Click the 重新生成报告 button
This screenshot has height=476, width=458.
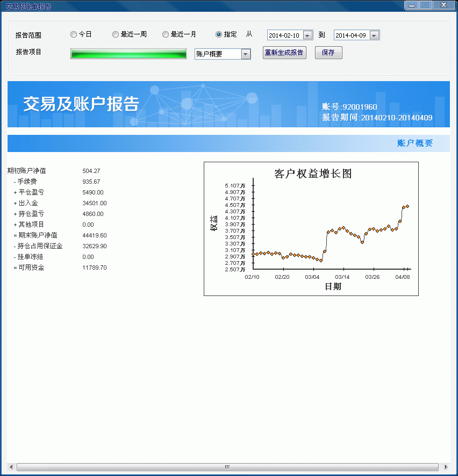(284, 53)
